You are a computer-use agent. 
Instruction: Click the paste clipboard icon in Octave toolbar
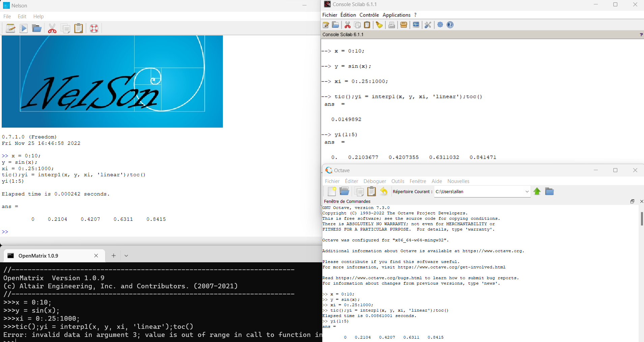click(x=372, y=191)
